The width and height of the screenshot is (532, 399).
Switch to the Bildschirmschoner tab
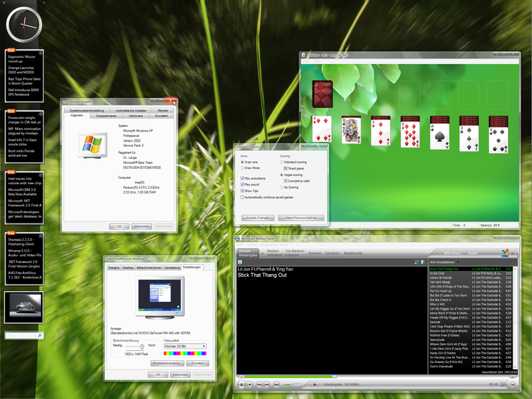click(150, 267)
